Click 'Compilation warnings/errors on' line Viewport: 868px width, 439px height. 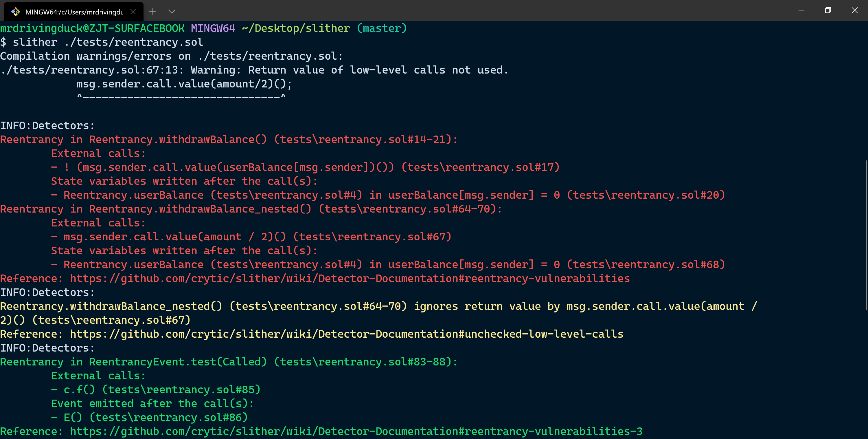coord(172,56)
